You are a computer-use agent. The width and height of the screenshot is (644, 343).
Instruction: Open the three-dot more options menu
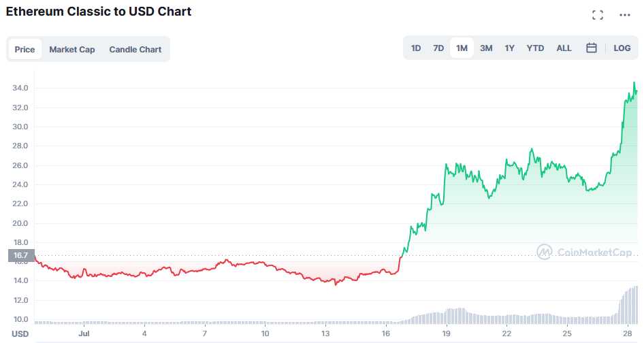click(x=625, y=15)
